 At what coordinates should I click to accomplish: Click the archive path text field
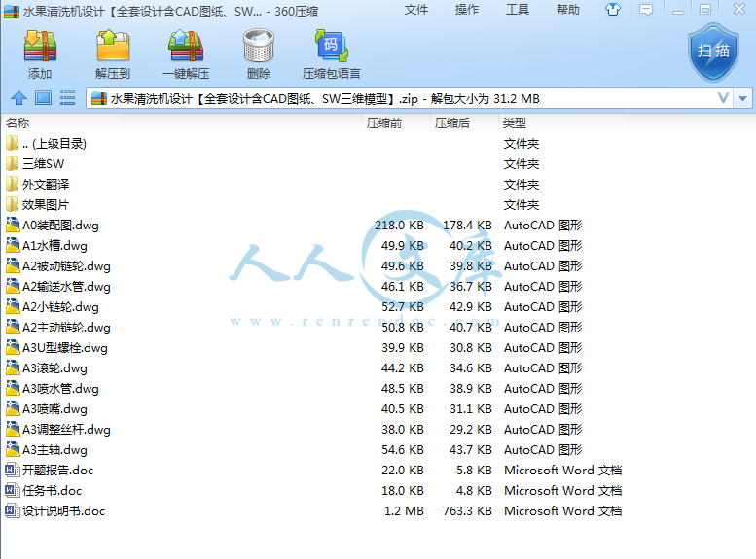tap(410, 99)
